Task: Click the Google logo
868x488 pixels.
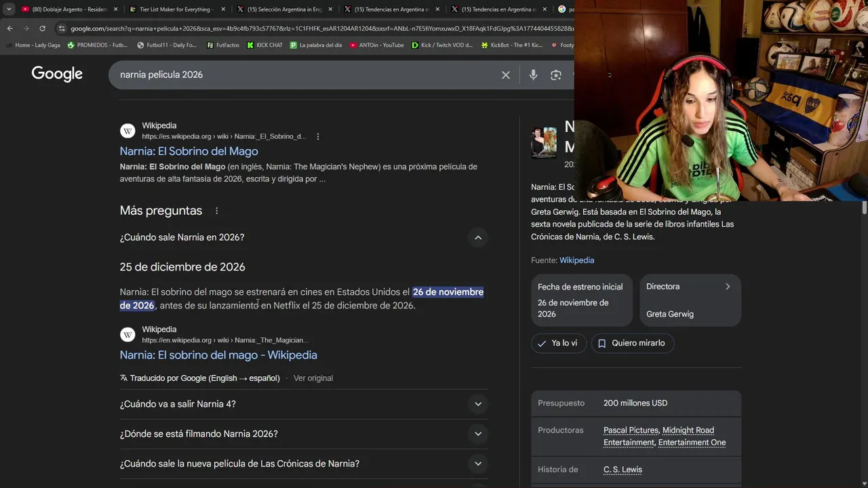Action: coord(57,75)
